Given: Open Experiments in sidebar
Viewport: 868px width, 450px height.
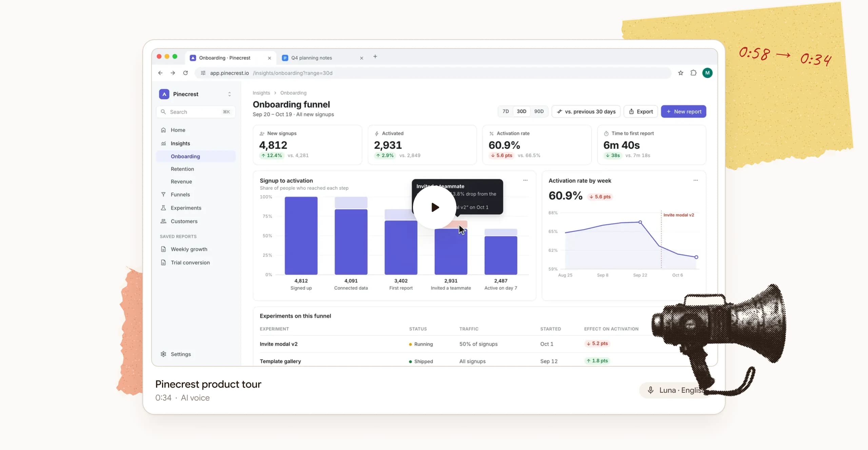Looking at the screenshot, I should [196, 208].
